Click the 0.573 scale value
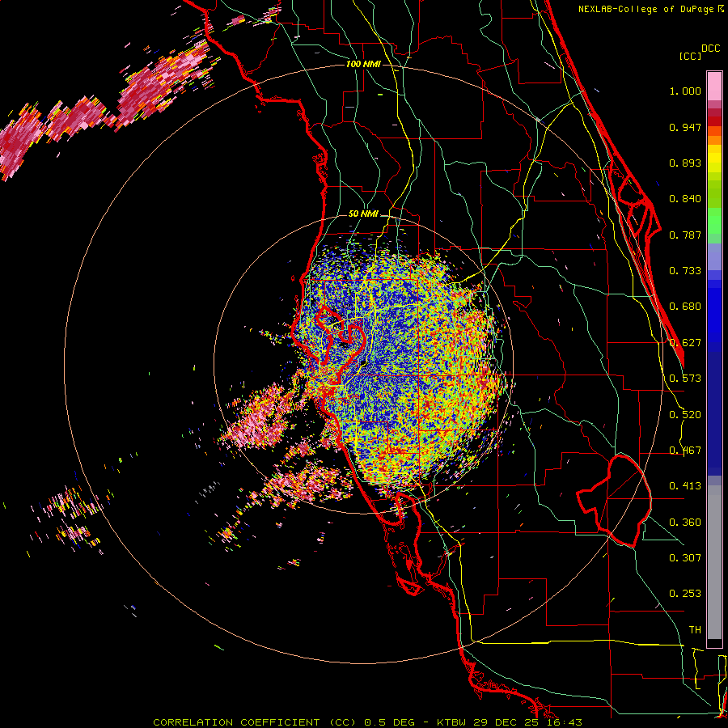 685,379
